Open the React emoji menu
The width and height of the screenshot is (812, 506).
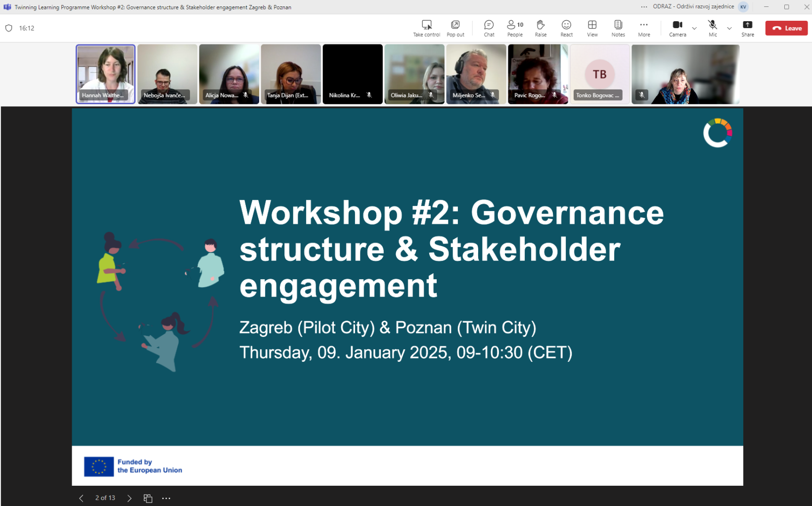566,28
